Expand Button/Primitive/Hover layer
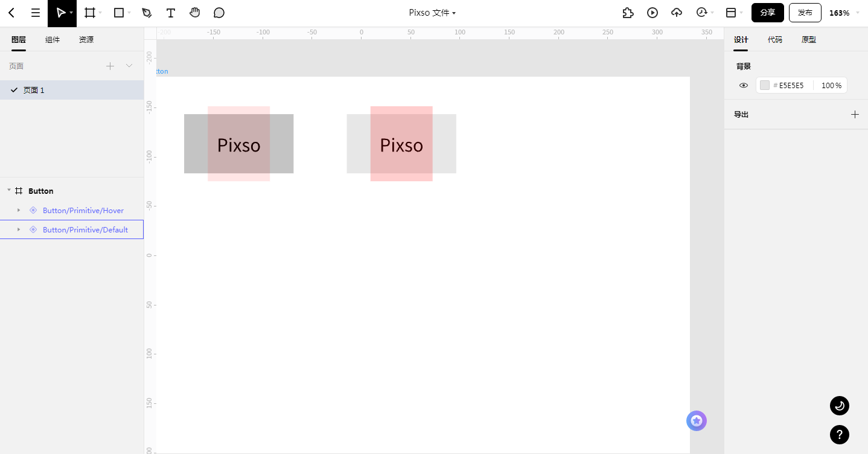The image size is (868, 454). tap(19, 210)
